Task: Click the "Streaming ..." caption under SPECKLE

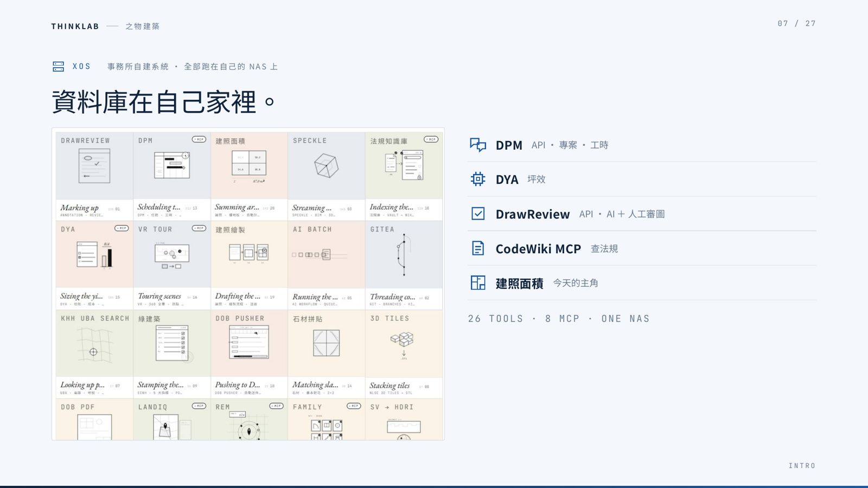Action: click(x=312, y=208)
